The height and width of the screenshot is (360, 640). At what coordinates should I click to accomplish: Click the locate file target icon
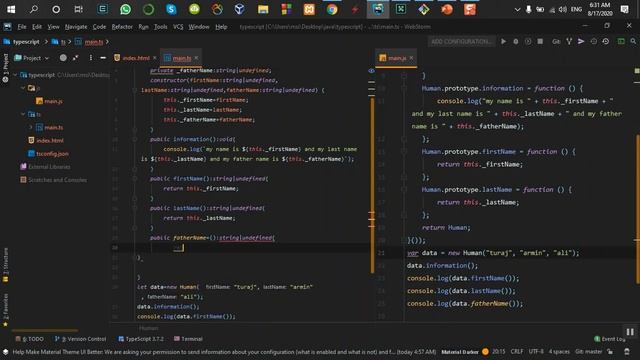pyautogui.click(x=63, y=58)
